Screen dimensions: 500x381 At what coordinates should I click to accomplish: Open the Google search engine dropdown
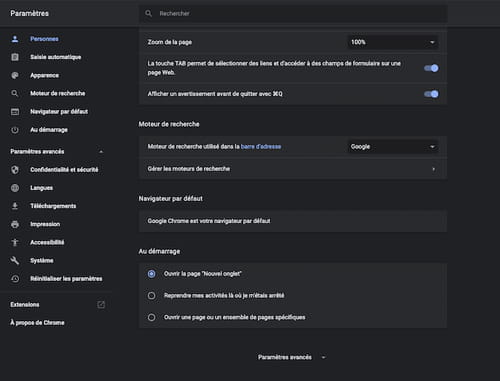point(393,147)
